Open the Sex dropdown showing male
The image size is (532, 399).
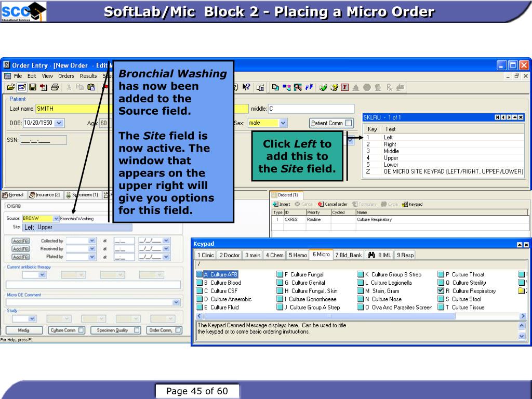pos(283,123)
